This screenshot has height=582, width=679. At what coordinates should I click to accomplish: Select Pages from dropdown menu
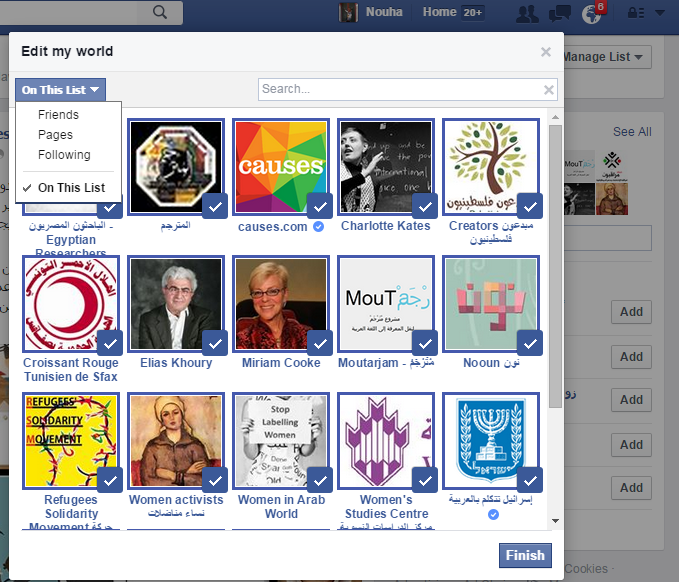[55, 135]
